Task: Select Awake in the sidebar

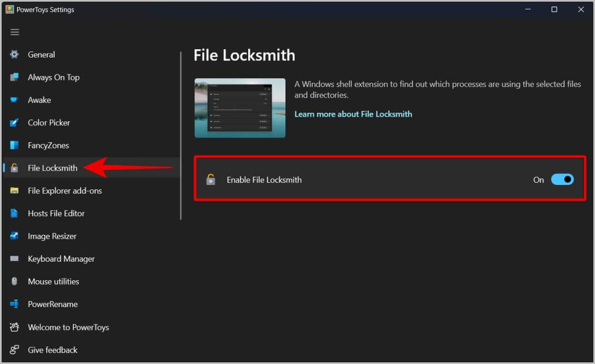Action: tap(39, 100)
